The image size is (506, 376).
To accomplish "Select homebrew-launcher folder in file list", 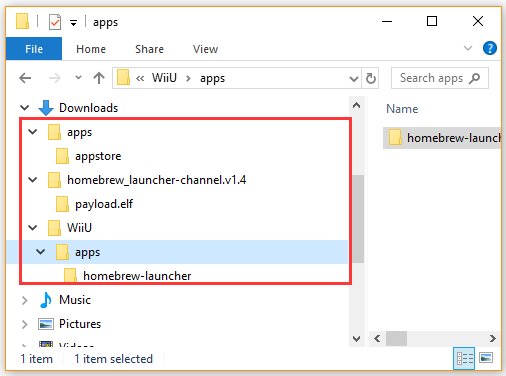I will pos(442,138).
